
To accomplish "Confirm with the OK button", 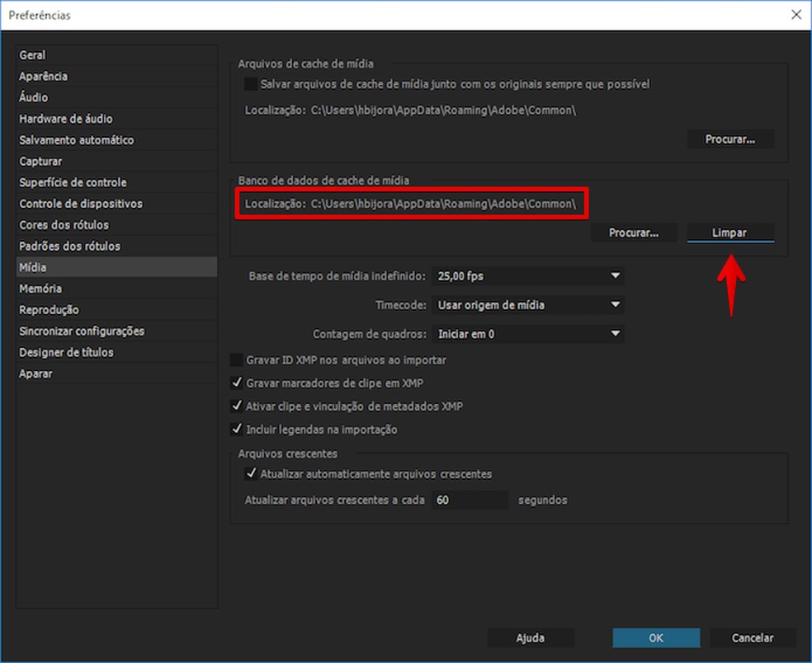I will click(x=656, y=637).
